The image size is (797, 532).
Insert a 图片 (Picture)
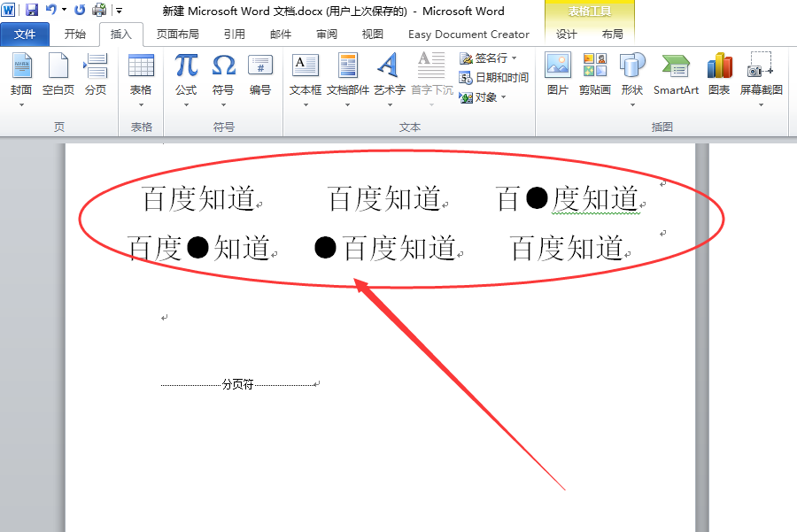pos(558,73)
